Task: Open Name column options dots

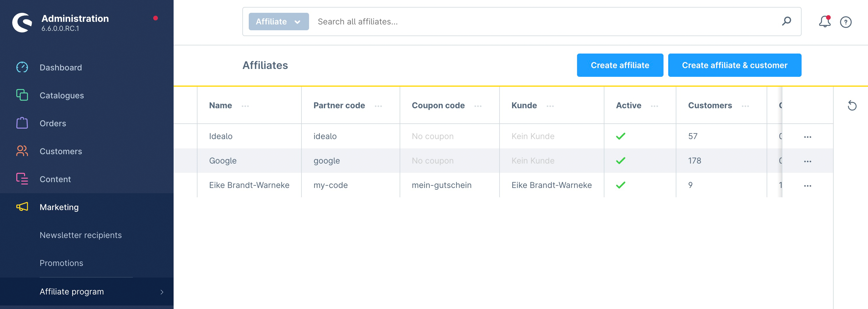Action: pos(245,106)
